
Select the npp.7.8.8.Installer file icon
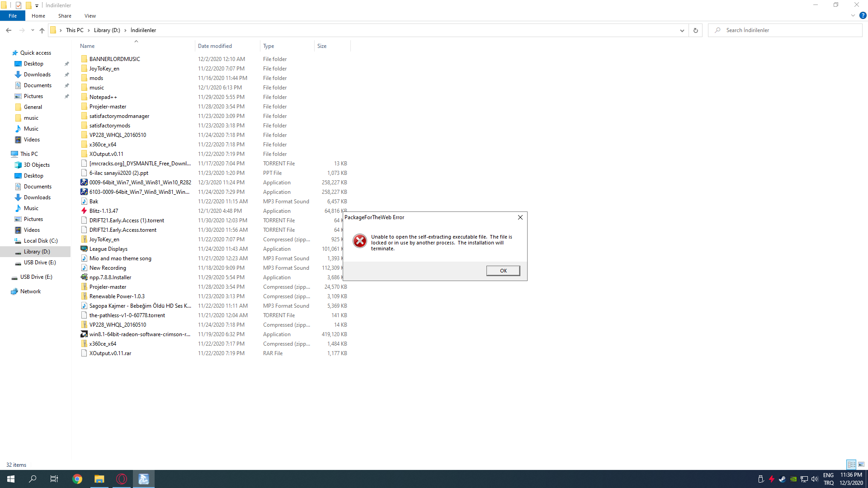[x=84, y=277]
